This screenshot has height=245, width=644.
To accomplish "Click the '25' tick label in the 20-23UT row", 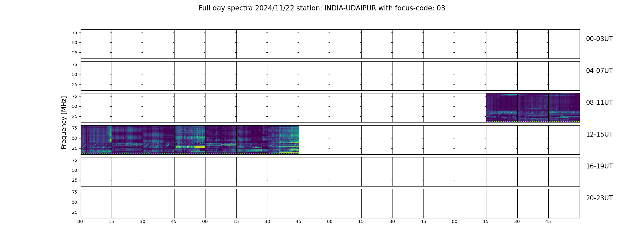I will 75,212.
